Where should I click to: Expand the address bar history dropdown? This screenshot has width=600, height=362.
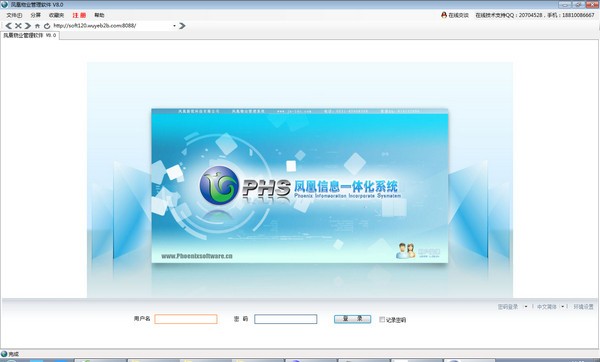coord(174,26)
